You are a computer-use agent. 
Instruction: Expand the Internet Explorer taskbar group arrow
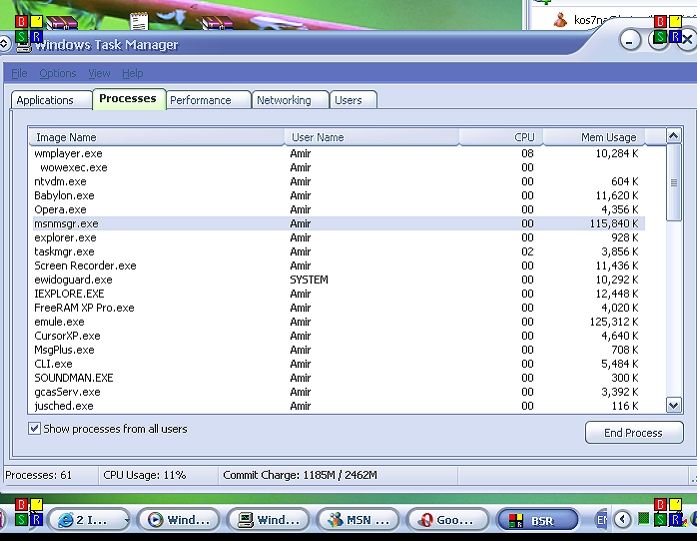(127, 520)
